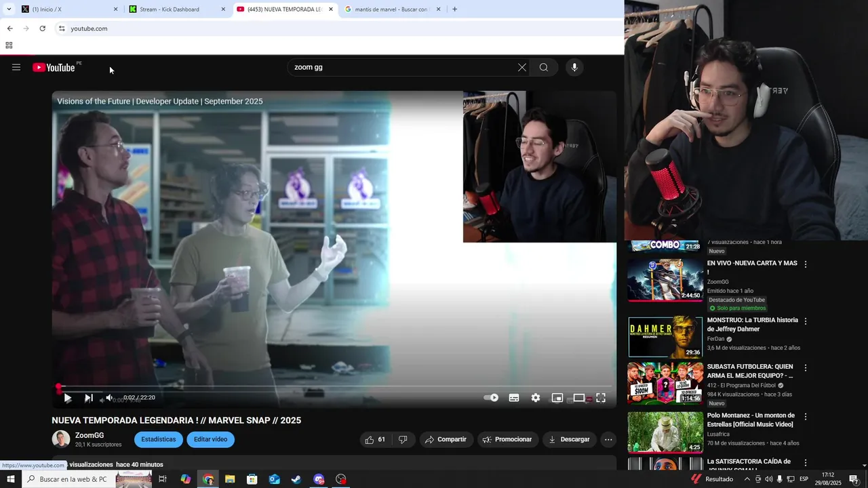
Task: Open the YouTube hamburger guide menu
Action: point(16,67)
